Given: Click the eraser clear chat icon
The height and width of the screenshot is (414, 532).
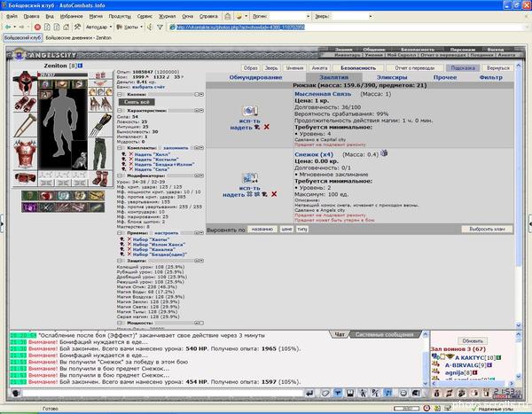Looking at the screenshot, I should [x=325, y=393].
